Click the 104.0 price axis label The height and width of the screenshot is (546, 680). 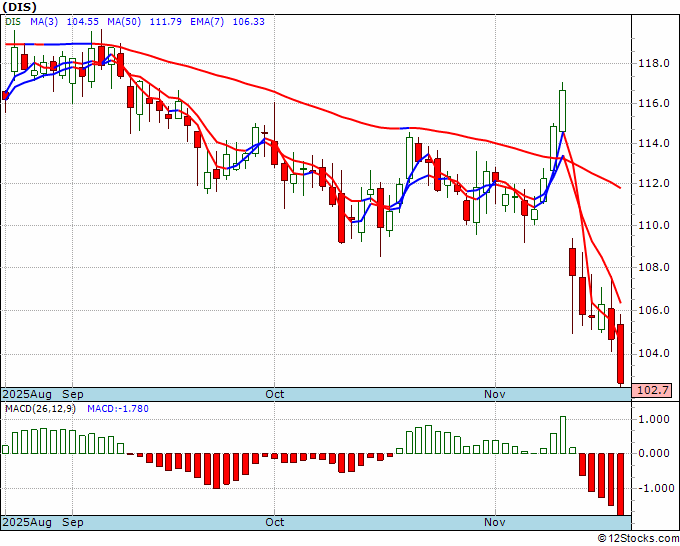tap(654, 353)
